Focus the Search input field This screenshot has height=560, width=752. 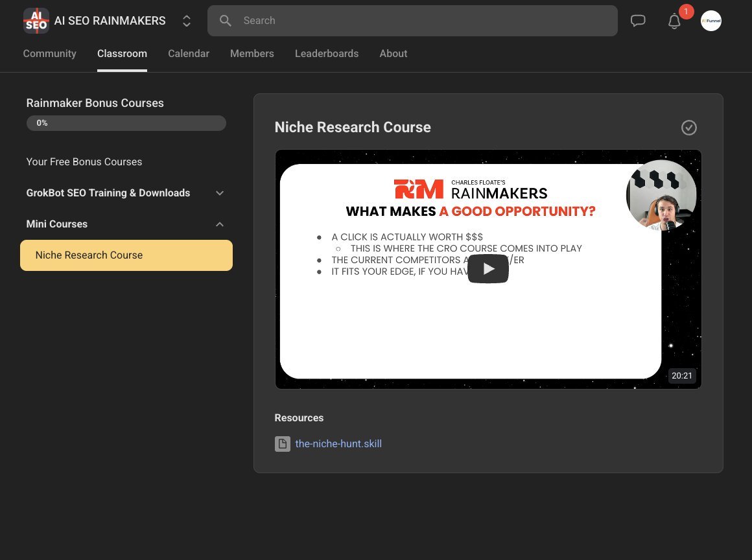pos(412,21)
